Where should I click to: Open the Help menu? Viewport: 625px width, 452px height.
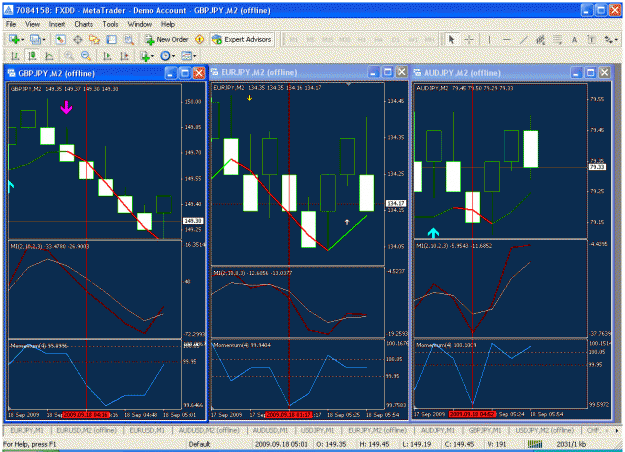168,24
